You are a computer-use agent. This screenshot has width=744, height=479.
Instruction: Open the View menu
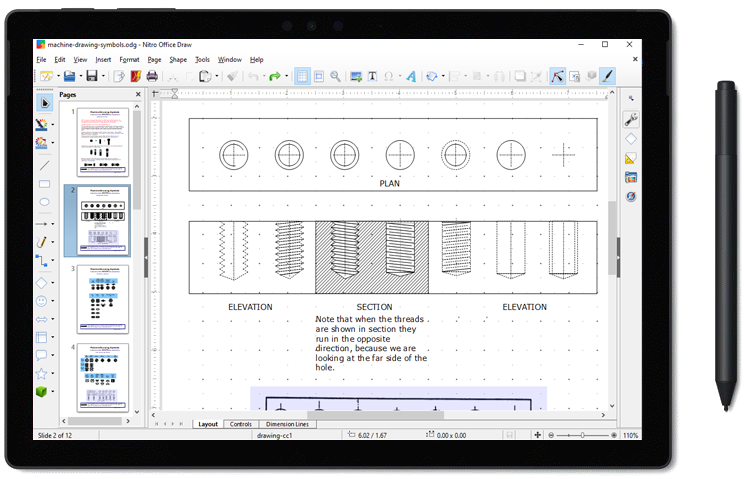(x=80, y=59)
